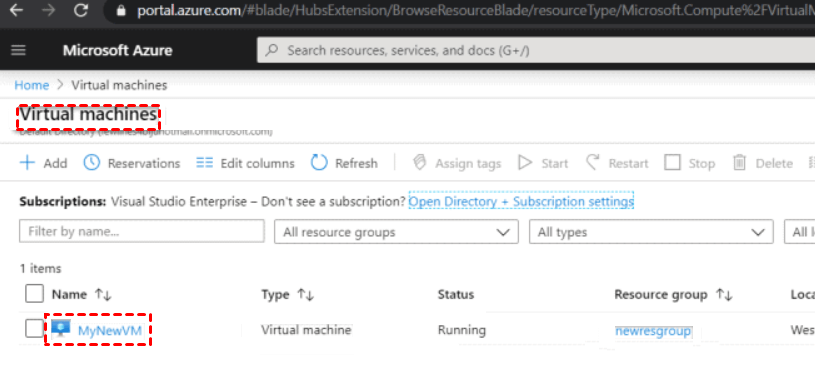This screenshot has height=376, width=815.
Task: Sort by Name column arrows
Action: 103,295
